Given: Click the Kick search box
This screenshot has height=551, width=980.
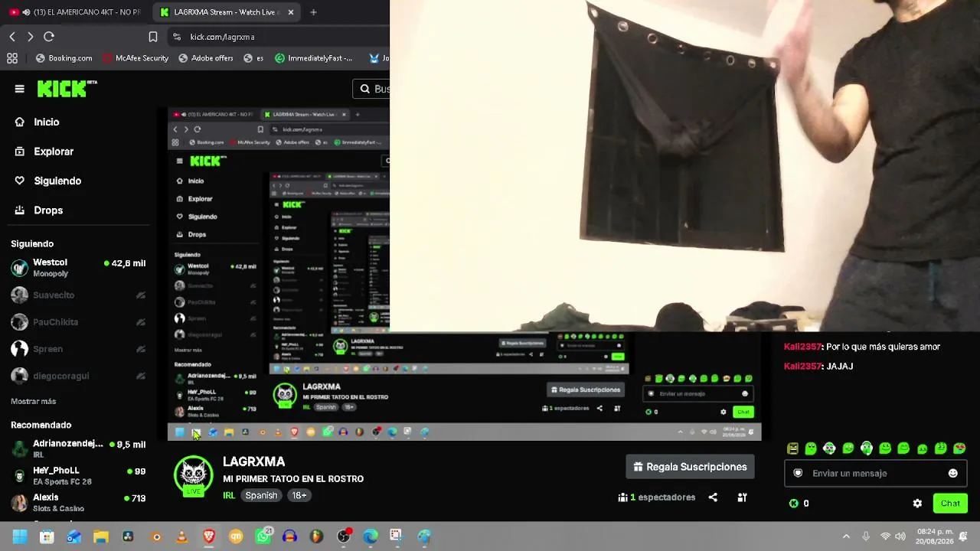Looking at the screenshot, I should click(371, 89).
